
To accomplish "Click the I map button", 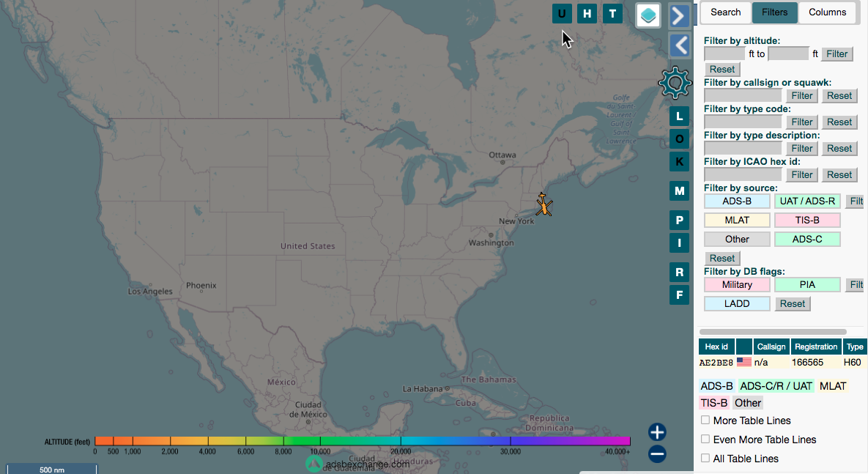I will (679, 243).
